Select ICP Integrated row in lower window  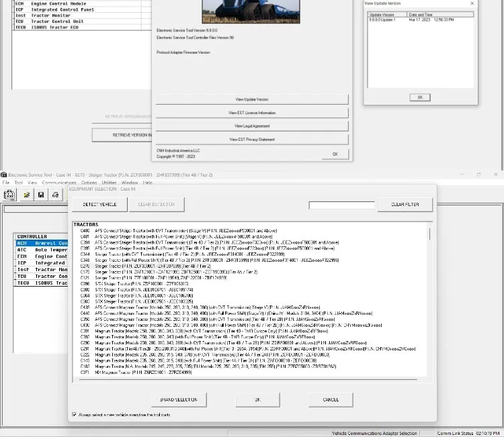click(42, 263)
